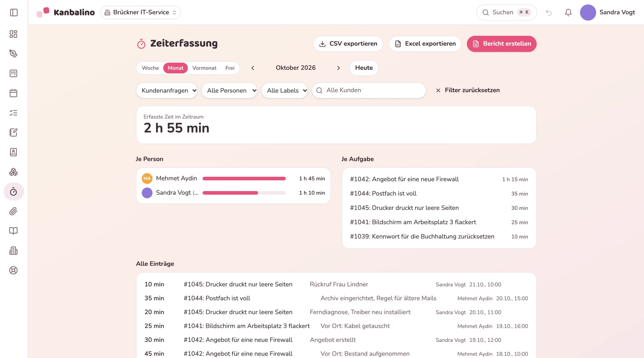Open the kanban board sidebar icon
The width and height of the screenshot is (644, 358).
14,73
